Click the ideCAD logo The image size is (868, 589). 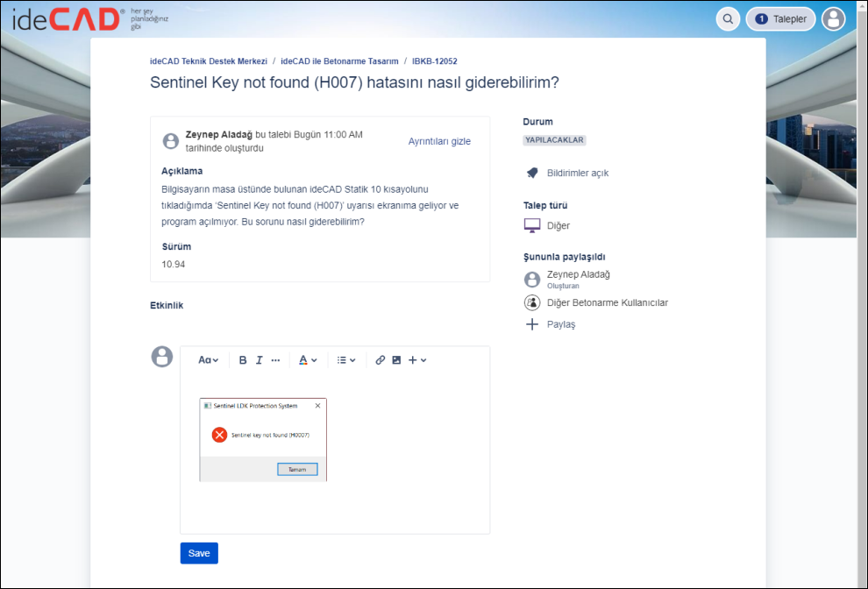coord(68,18)
